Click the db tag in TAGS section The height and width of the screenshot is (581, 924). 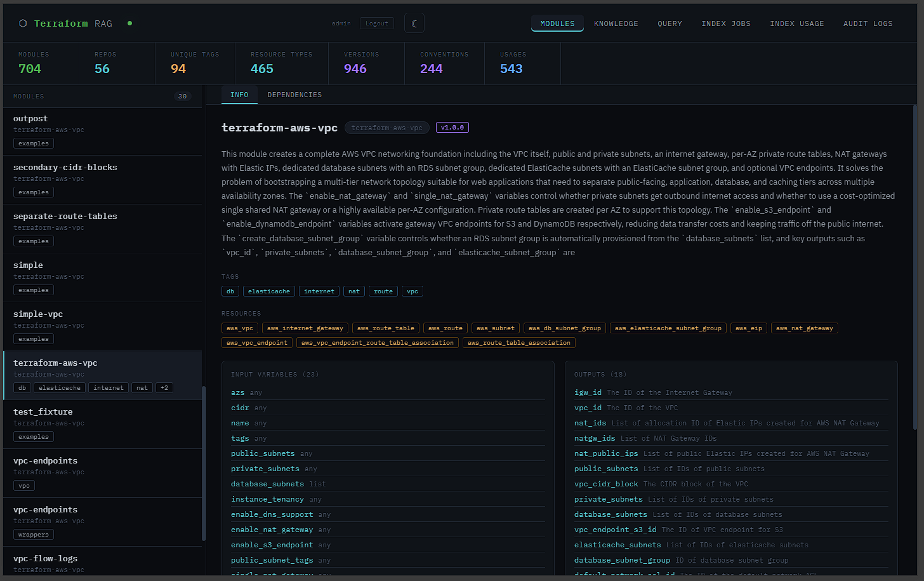(230, 291)
